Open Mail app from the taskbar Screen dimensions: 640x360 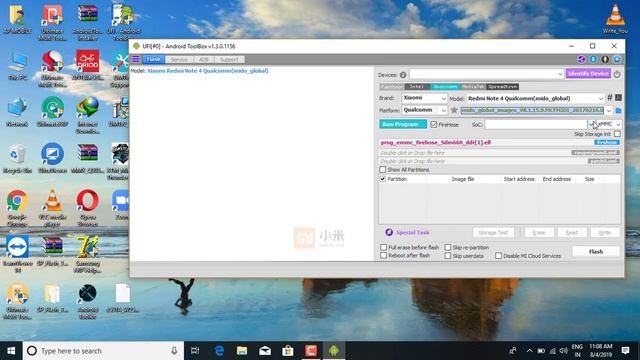[x=265, y=351]
